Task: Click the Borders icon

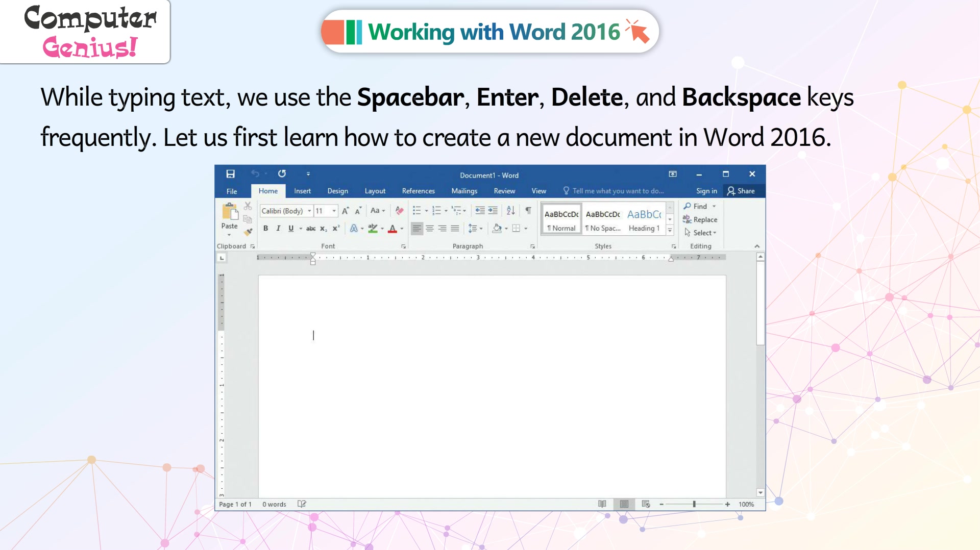Action: click(x=516, y=229)
